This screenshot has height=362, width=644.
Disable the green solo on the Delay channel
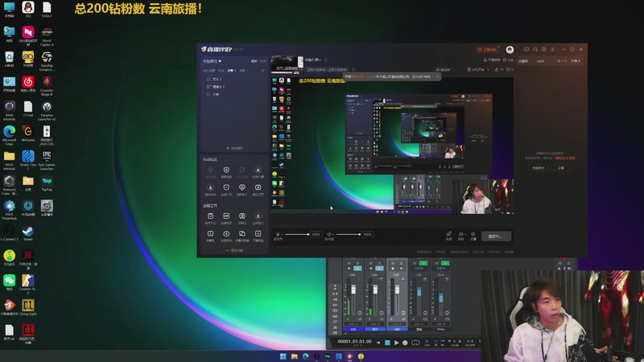pyautogui.click(x=445, y=263)
